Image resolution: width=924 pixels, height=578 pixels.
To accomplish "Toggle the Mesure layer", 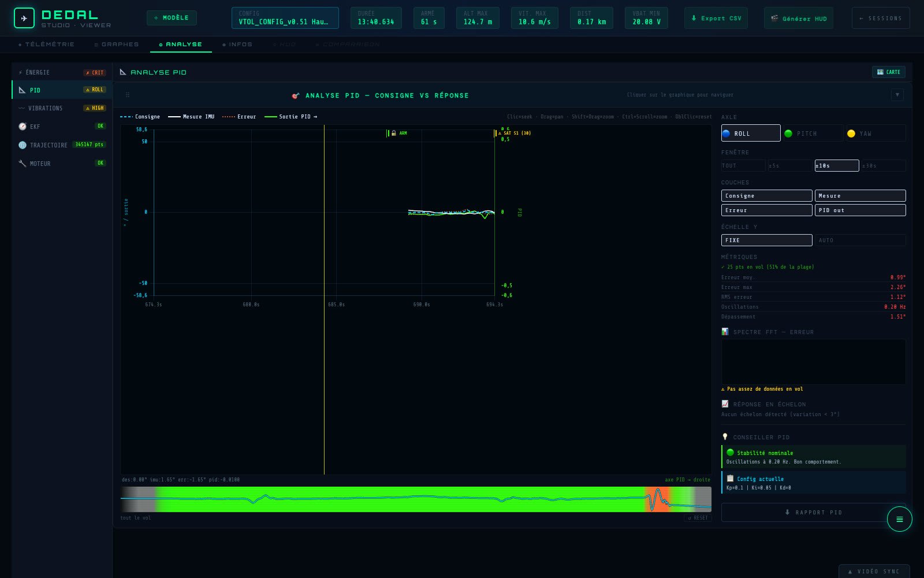I will 860,196.
